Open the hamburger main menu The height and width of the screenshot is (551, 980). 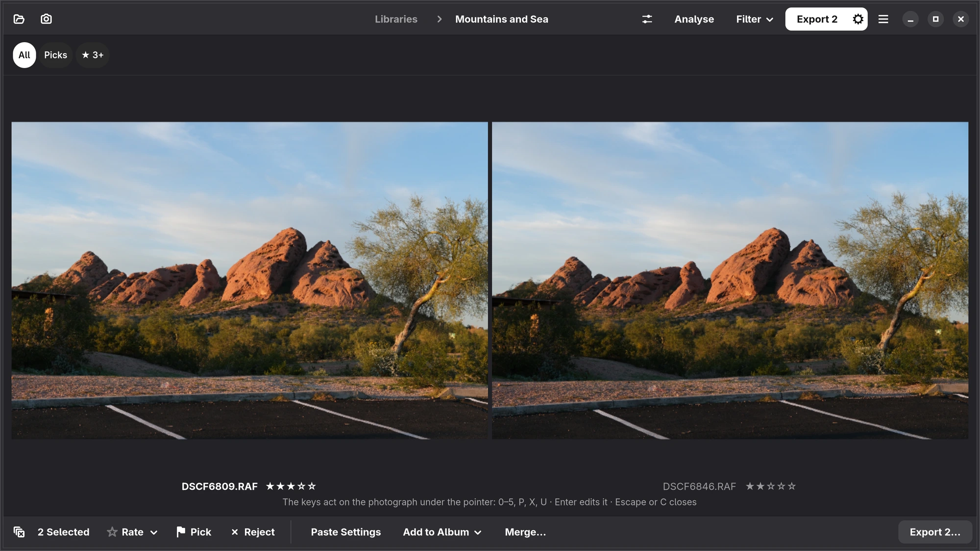(883, 19)
